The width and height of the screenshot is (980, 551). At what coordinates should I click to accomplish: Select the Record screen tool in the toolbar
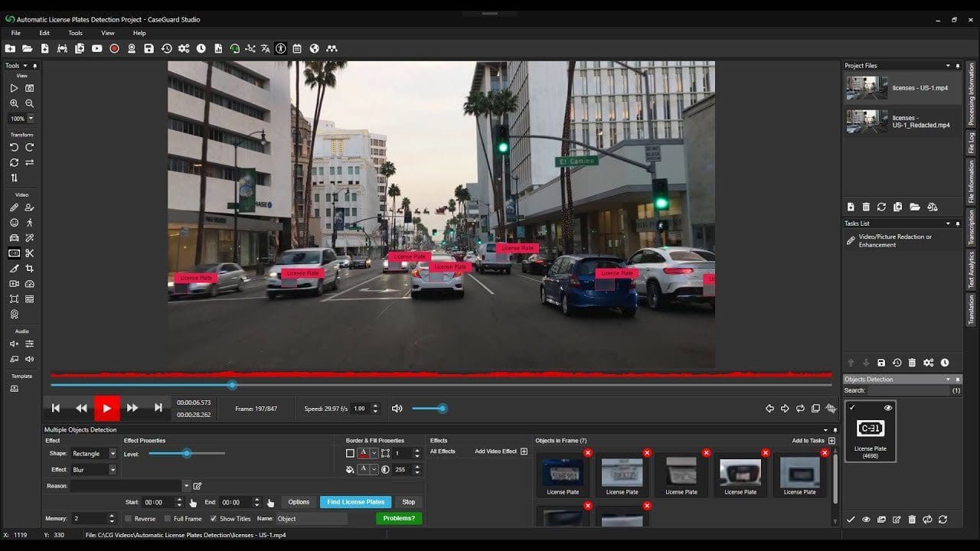[115, 48]
